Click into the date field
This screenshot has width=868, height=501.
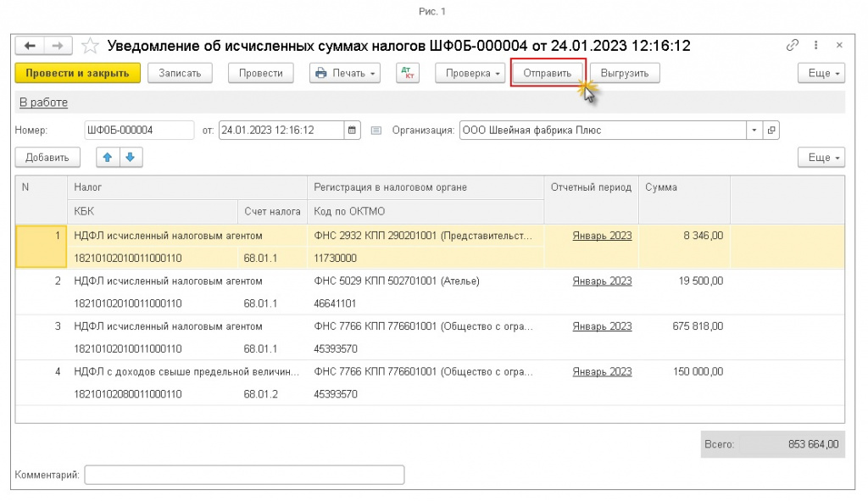pos(281,130)
